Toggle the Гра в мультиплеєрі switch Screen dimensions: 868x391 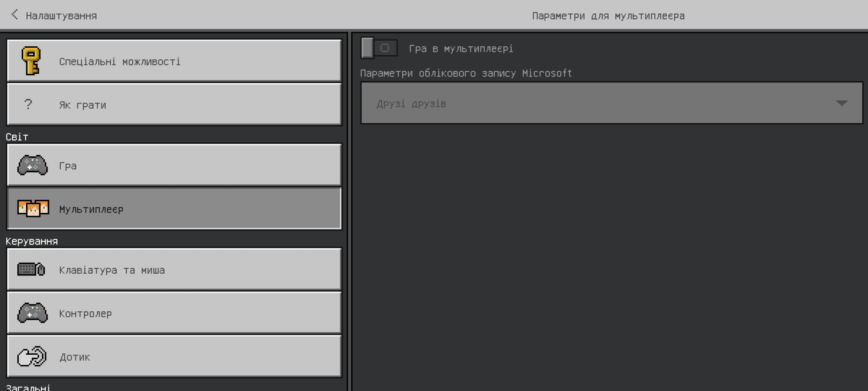click(379, 48)
